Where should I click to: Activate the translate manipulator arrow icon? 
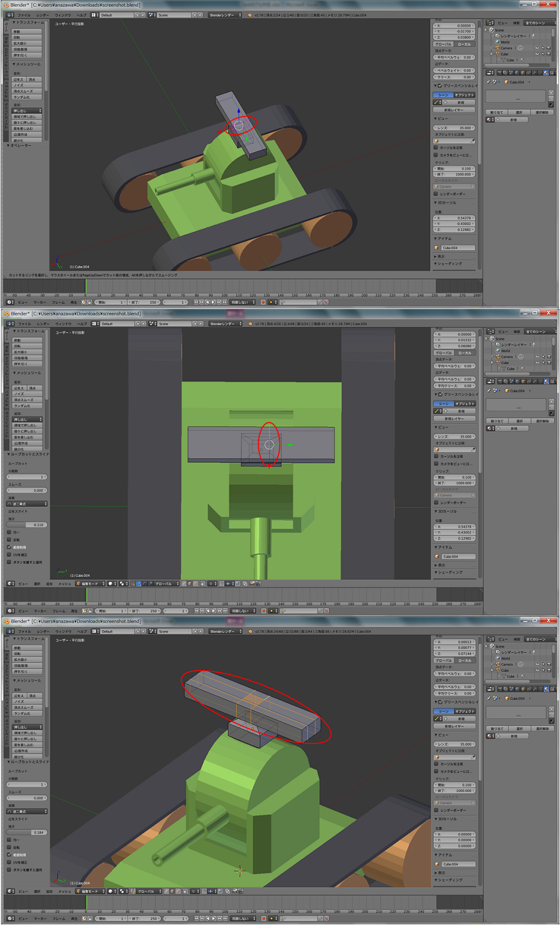pyautogui.click(x=139, y=584)
